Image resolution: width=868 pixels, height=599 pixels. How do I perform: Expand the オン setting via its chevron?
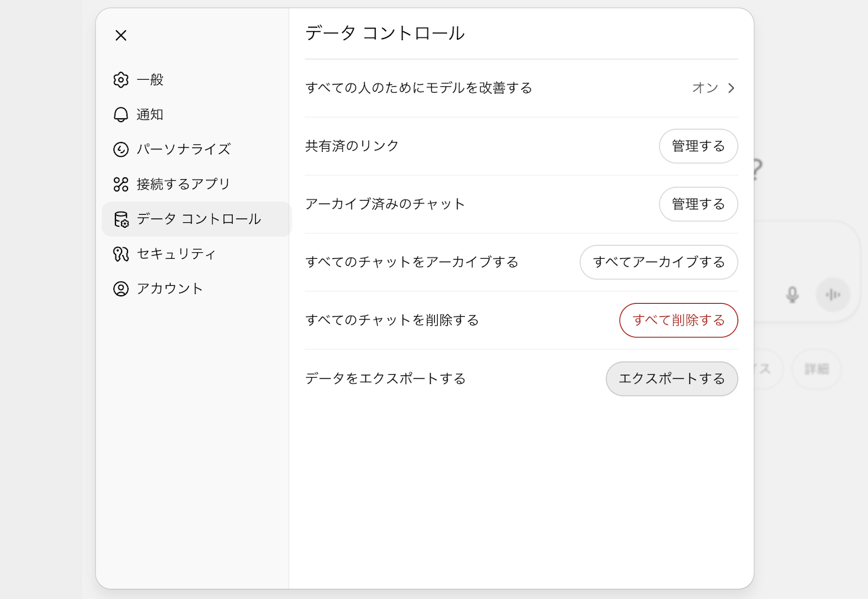(731, 88)
